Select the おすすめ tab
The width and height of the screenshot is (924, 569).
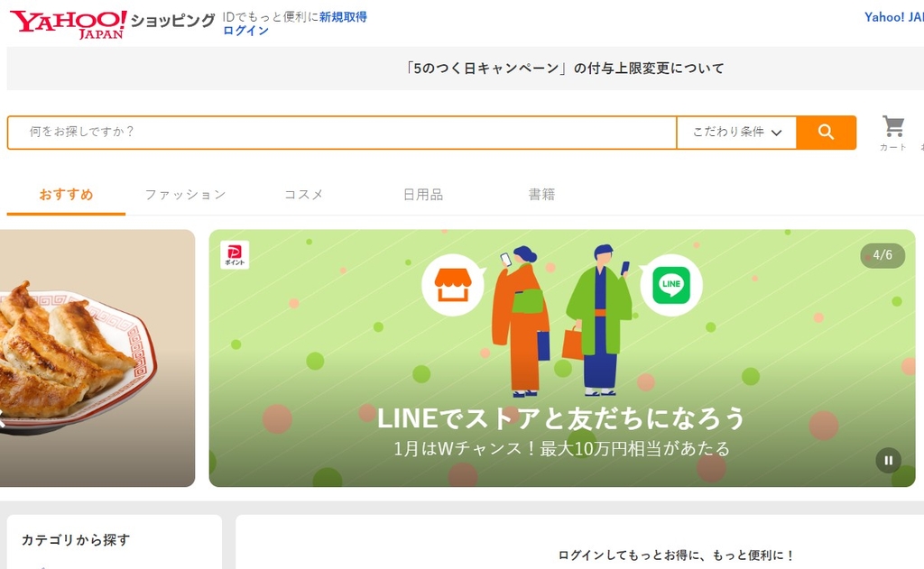click(66, 195)
